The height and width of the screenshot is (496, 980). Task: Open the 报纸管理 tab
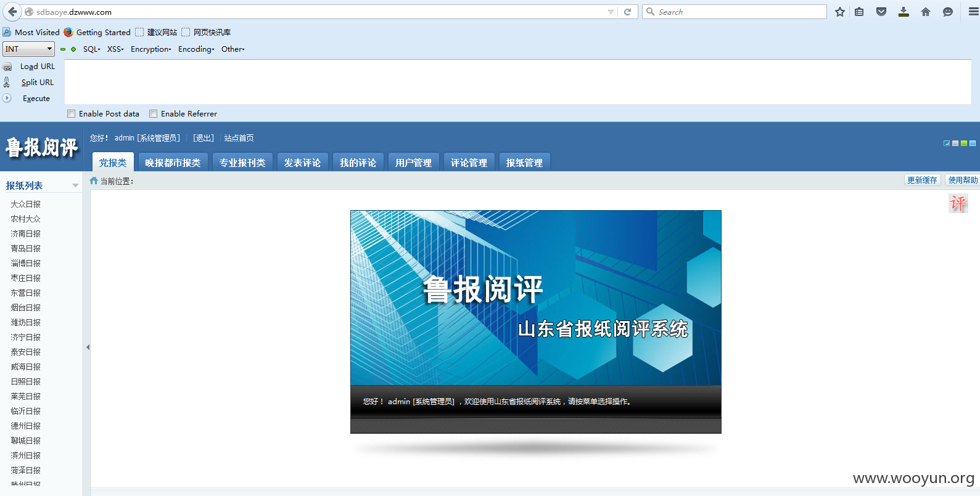[x=524, y=163]
